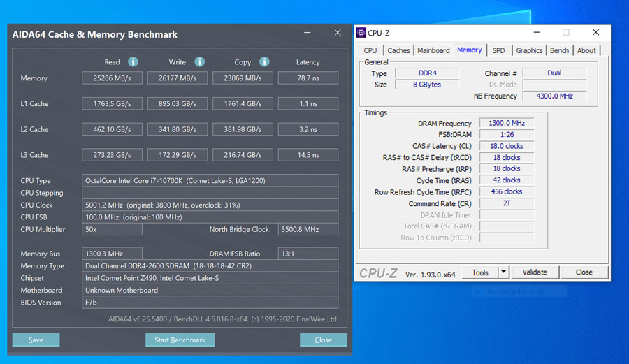Click Start Benchmark in AIDA64
This screenshot has width=629, height=364.
pos(180,340)
